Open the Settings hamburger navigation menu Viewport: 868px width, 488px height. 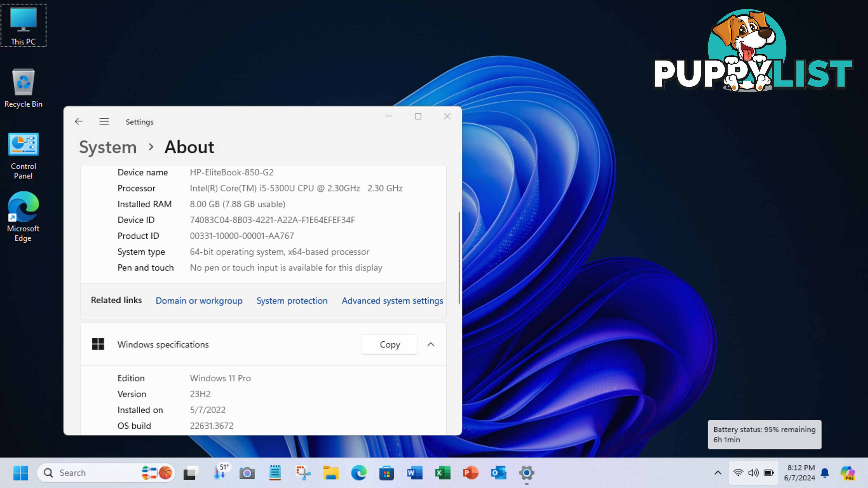pos(104,121)
